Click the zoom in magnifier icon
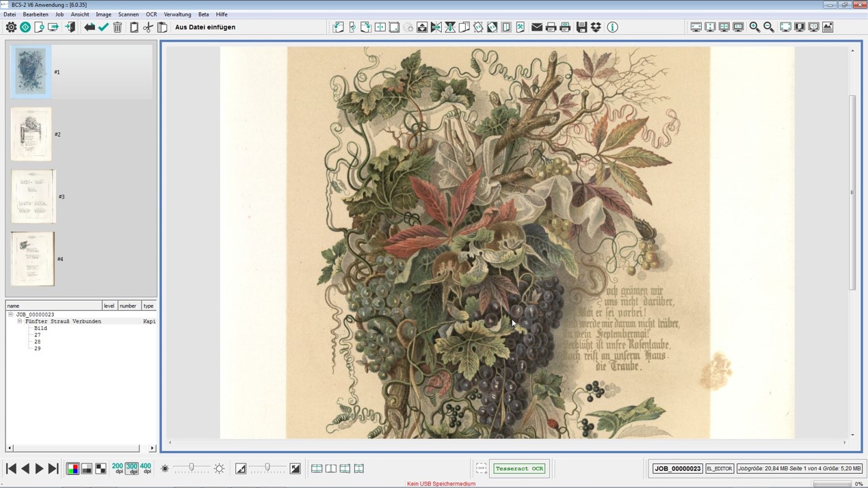 pyautogui.click(x=754, y=27)
